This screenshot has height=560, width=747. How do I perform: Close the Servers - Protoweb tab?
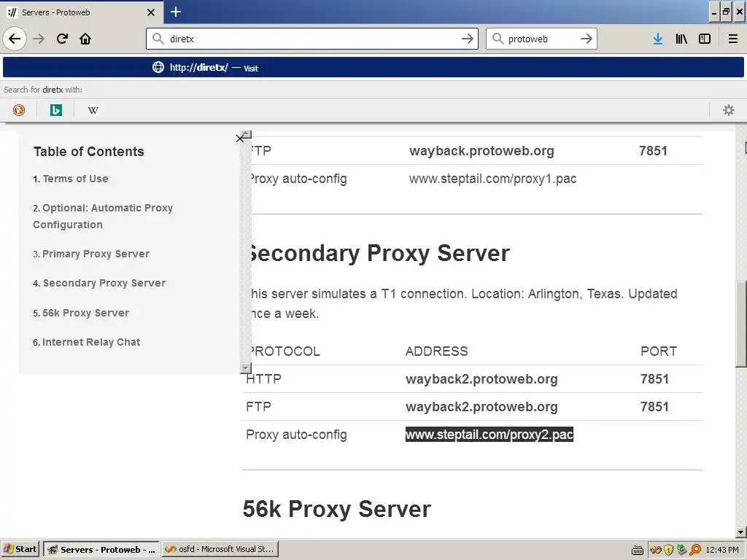[x=151, y=12]
